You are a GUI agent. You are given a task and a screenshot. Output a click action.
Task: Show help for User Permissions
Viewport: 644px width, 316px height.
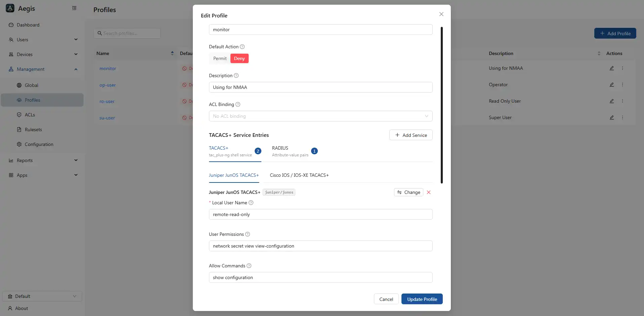pyautogui.click(x=248, y=234)
